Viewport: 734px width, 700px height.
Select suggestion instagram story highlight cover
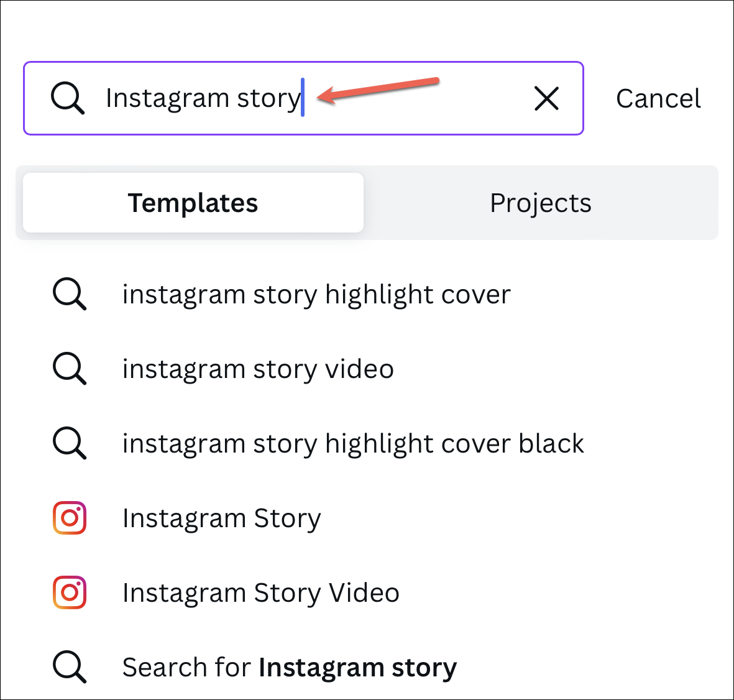316,295
